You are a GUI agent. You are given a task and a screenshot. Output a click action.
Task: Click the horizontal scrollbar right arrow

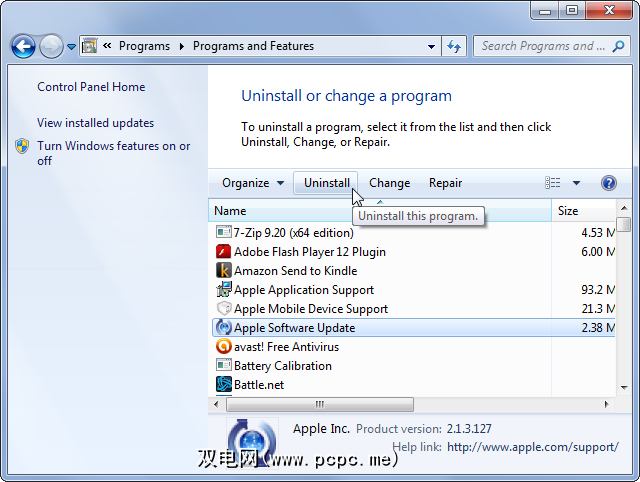click(x=607, y=404)
